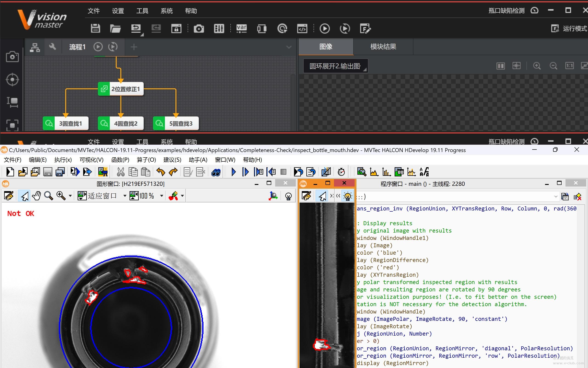The height and width of the screenshot is (368, 588).
Task: Expand the flow tab list chevron
Action: tap(289, 47)
